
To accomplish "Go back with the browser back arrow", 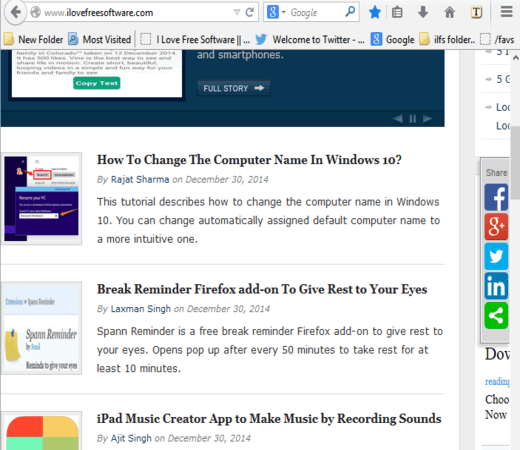I will point(15,12).
